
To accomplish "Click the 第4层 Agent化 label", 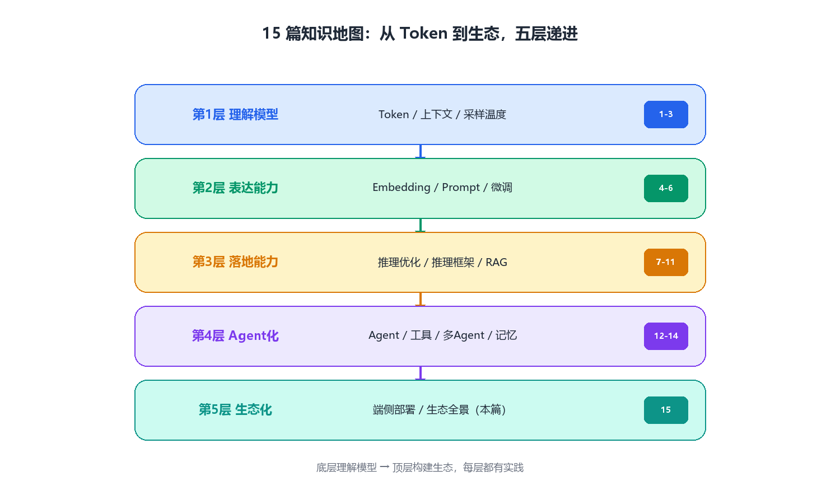I will (x=235, y=336).
